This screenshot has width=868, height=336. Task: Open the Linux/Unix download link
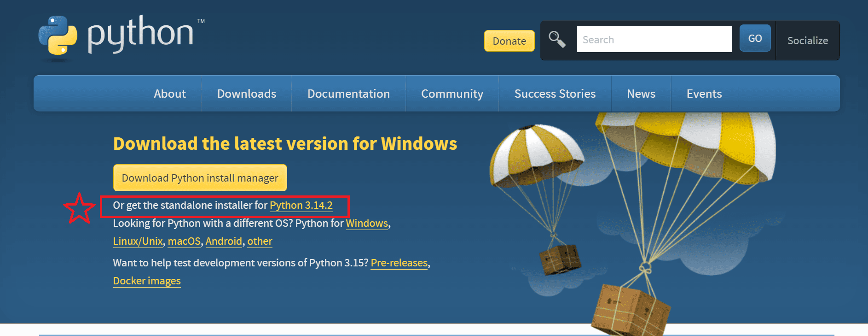click(138, 242)
